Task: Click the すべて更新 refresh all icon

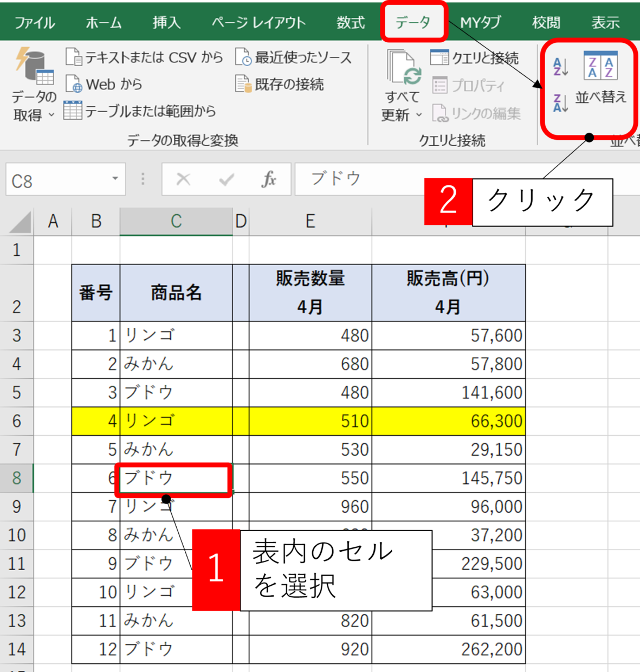Action: 403,69
